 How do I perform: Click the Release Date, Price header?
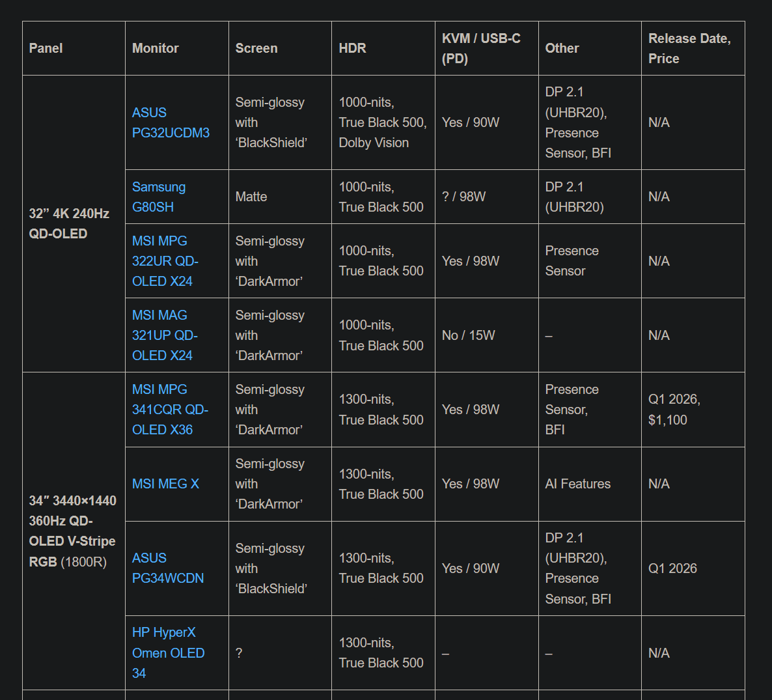[689, 48]
